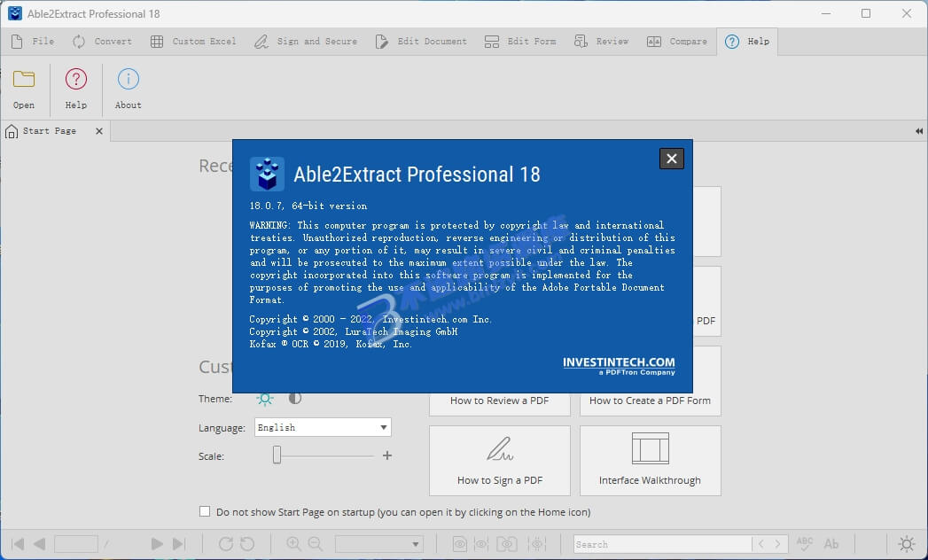Click the Search input field
928x560 pixels.
(662, 544)
